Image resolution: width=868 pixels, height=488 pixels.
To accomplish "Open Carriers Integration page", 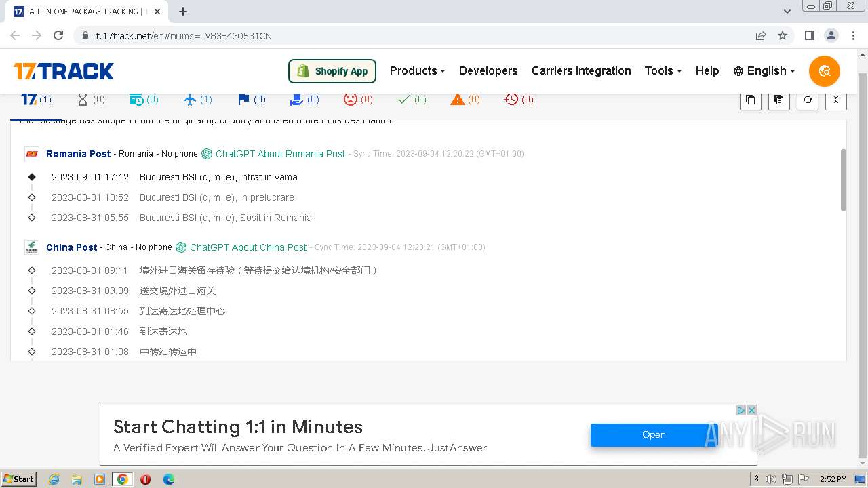I will (581, 70).
